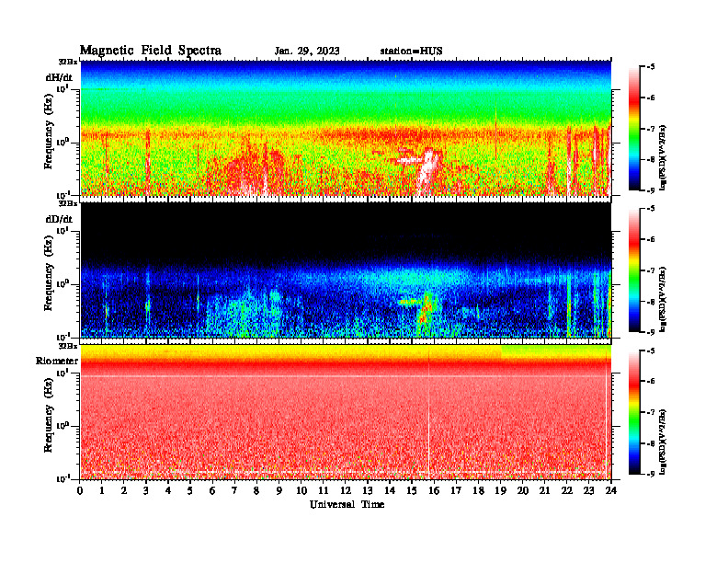Click hour 6 on the time axis
This screenshot has height=563, width=728.
(x=212, y=491)
